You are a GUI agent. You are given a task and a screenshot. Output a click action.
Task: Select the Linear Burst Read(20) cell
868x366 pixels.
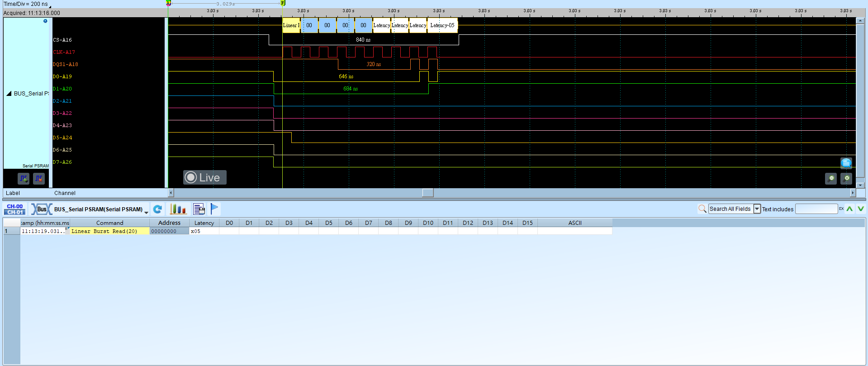click(x=109, y=231)
